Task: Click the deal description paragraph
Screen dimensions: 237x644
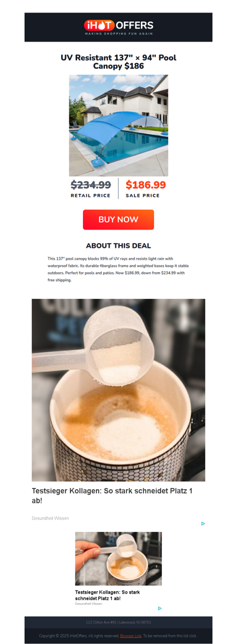Action: click(118, 269)
